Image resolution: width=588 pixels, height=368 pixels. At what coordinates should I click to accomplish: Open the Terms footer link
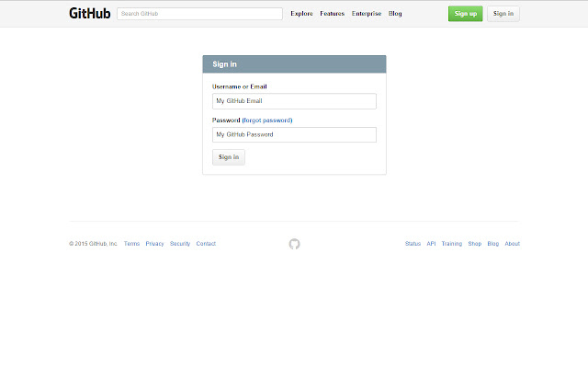131,244
